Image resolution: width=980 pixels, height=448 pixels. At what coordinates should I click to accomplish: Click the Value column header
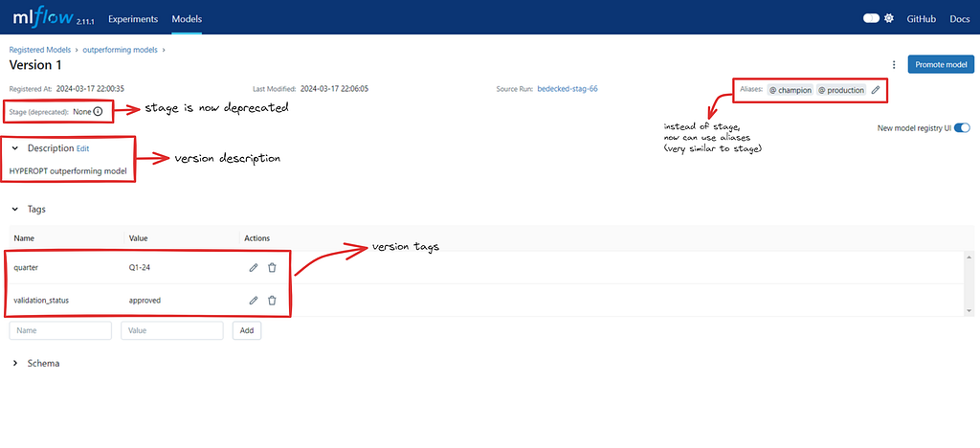coord(138,238)
